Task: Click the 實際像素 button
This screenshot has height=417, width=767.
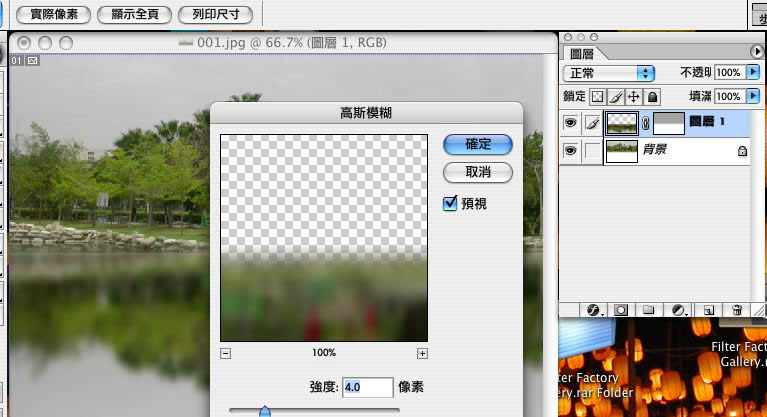Action: [x=54, y=15]
